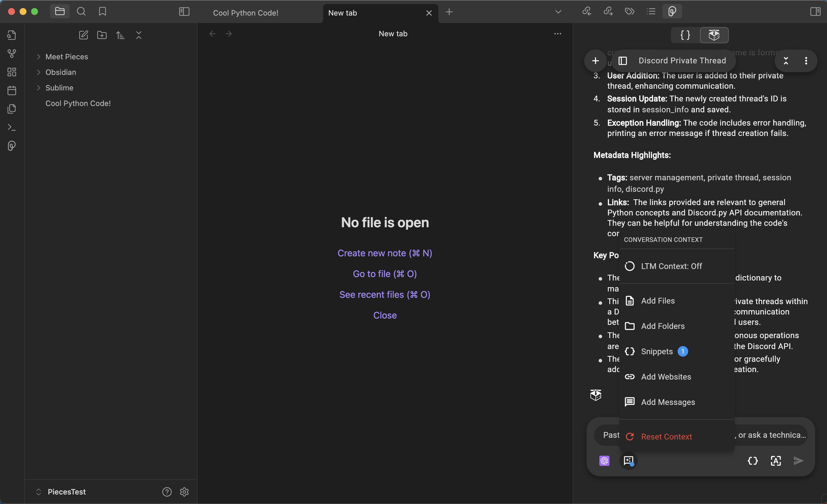Open help icon beside PiecesTest

(167, 492)
